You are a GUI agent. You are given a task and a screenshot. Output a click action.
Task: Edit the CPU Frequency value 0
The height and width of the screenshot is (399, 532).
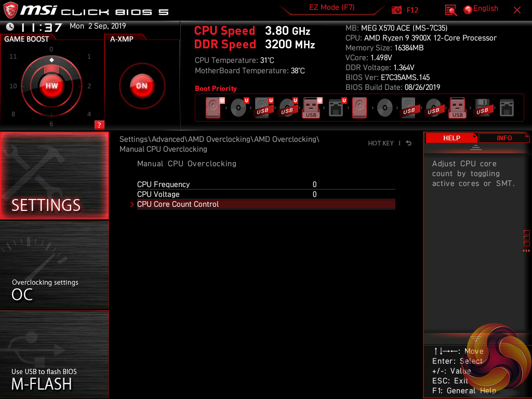click(x=314, y=184)
